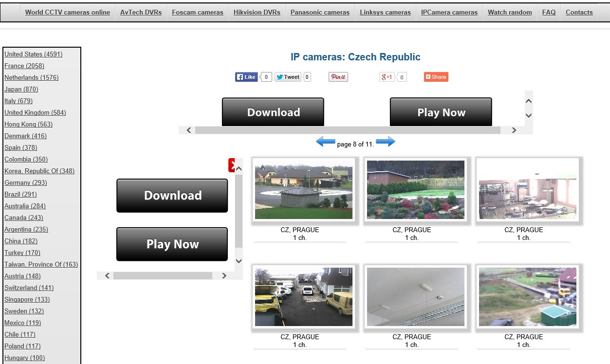The width and height of the screenshot is (610, 364).
Task: Go to previous page with left blue arrow
Action: coord(325,142)
